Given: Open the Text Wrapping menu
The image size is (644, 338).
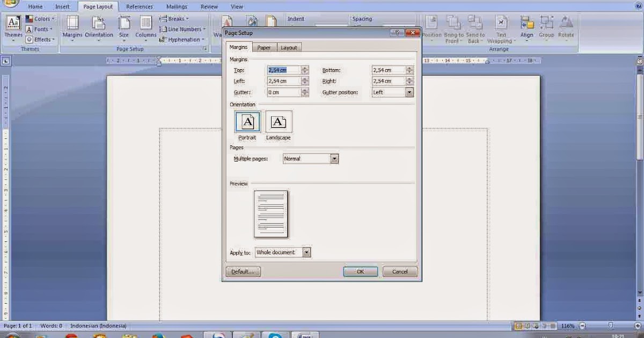Looking at the screenshot, I should coord(501,28).
